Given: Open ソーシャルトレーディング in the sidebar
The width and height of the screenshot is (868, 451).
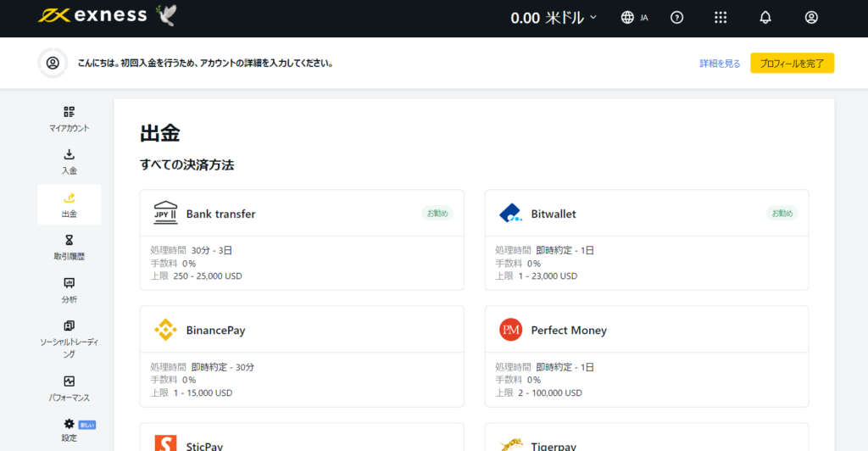Looking at the screenshot, I should point(70,338).
